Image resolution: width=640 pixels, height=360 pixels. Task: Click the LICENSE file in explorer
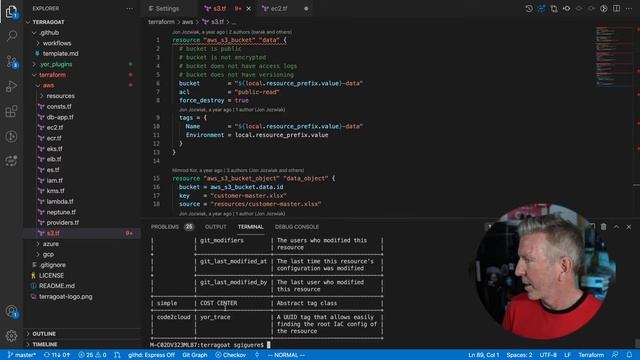(82, 276)
